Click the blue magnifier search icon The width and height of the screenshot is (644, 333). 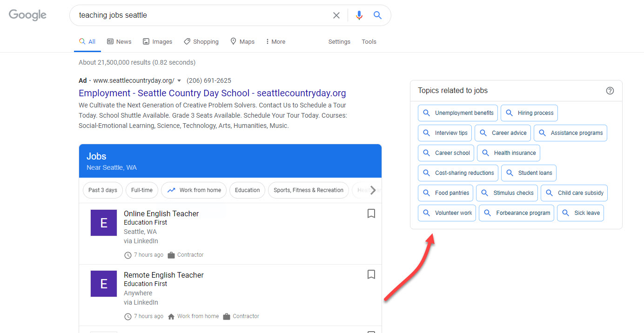click(377, 15)
